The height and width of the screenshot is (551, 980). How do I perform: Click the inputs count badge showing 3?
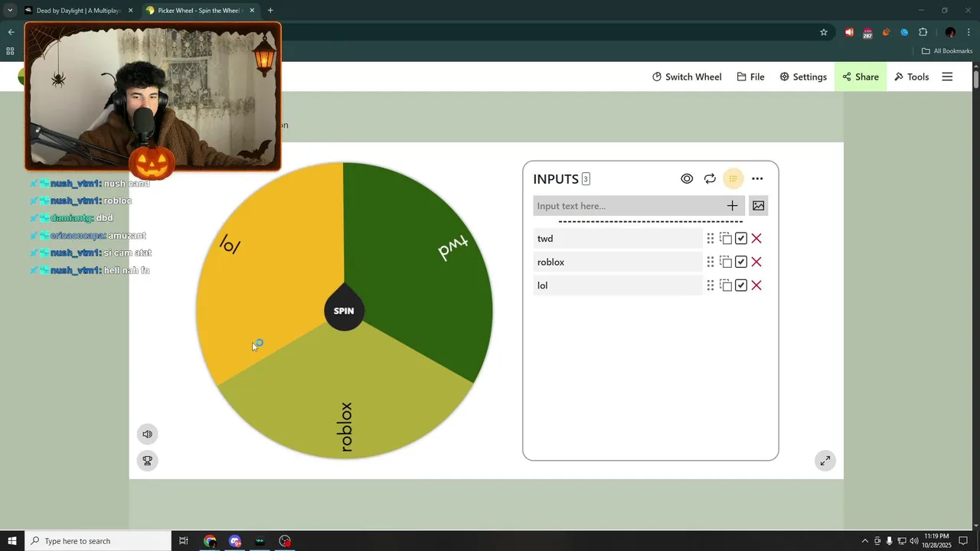coord(586,179)
